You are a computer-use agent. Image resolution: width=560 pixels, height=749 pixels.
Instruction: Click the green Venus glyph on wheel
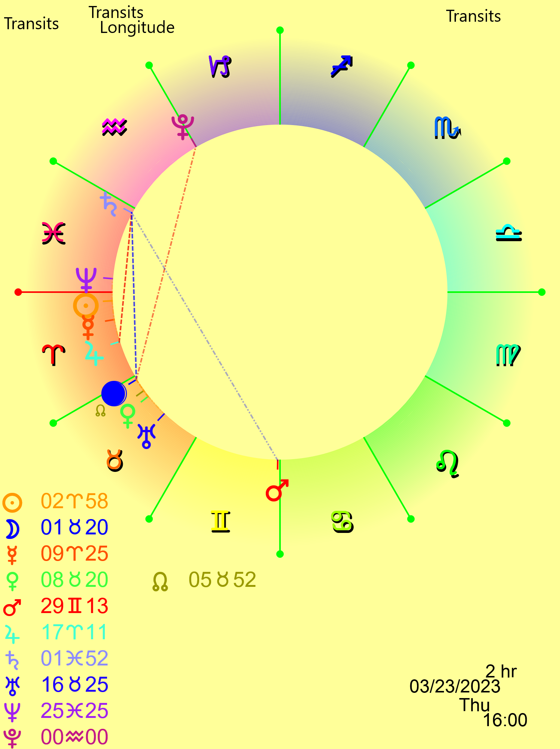point(128,416)
